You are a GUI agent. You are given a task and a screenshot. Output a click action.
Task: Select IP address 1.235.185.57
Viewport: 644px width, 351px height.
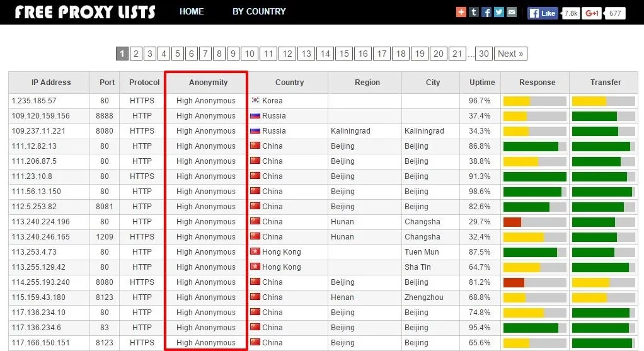click(x=34, y=101)
